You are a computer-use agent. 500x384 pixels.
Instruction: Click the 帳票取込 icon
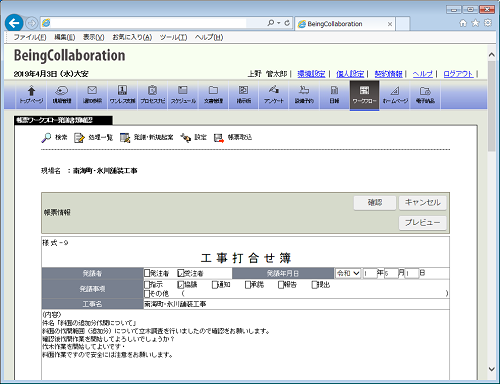(219, 137)
